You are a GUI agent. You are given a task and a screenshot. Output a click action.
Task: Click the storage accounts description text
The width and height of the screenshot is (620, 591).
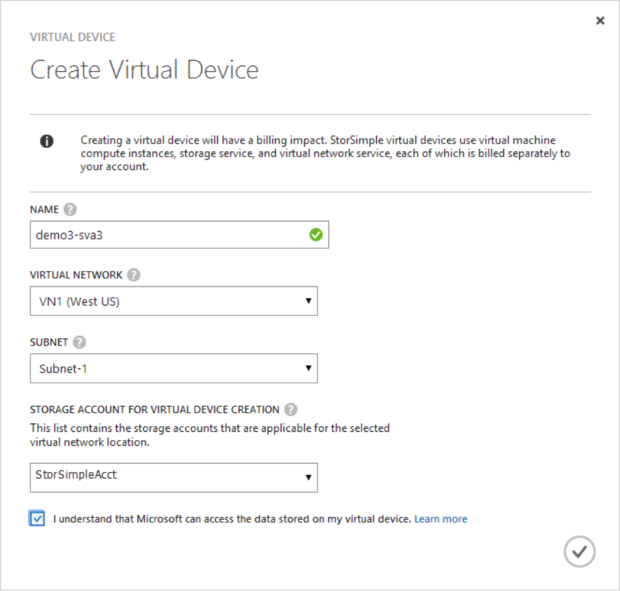tap(210, 435)
